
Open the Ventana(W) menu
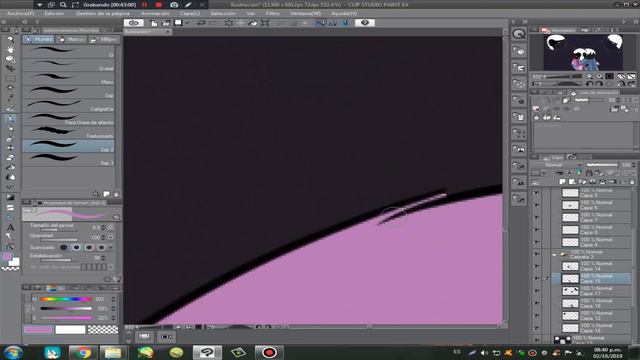click(305, 13)
